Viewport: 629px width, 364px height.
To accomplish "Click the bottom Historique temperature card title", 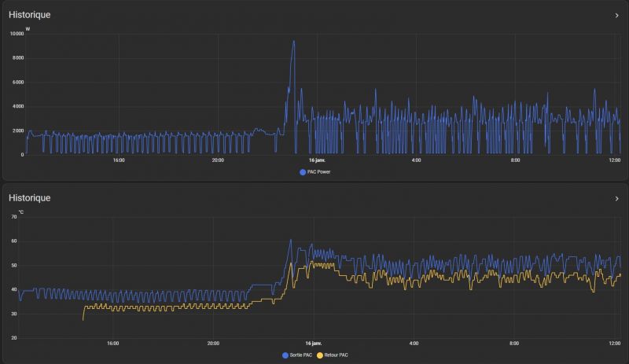I will coord(29,198).
